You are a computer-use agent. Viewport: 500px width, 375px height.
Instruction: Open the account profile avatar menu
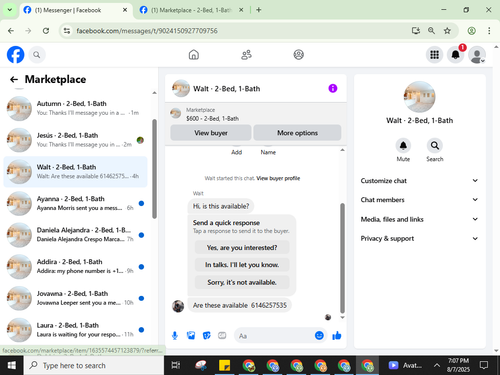(477, 55)
